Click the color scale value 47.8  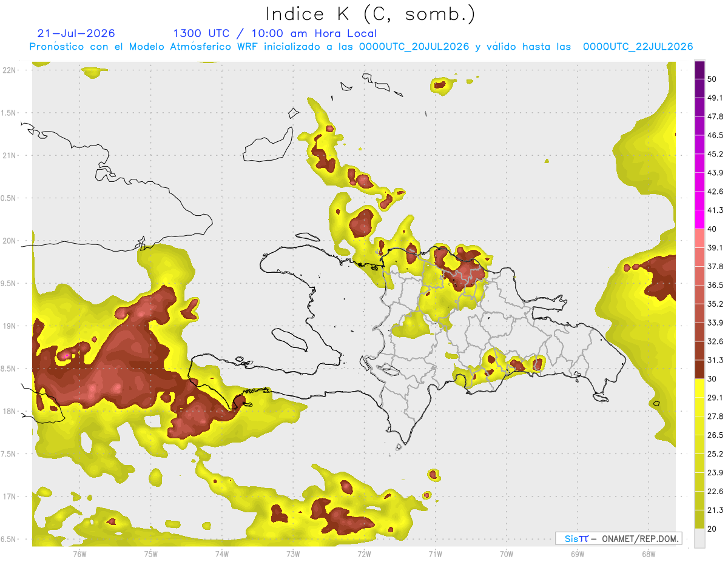click(x=715, y=116)
